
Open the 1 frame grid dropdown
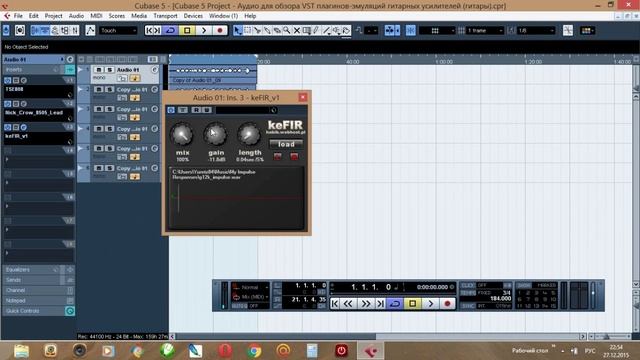tap(485, 31)
